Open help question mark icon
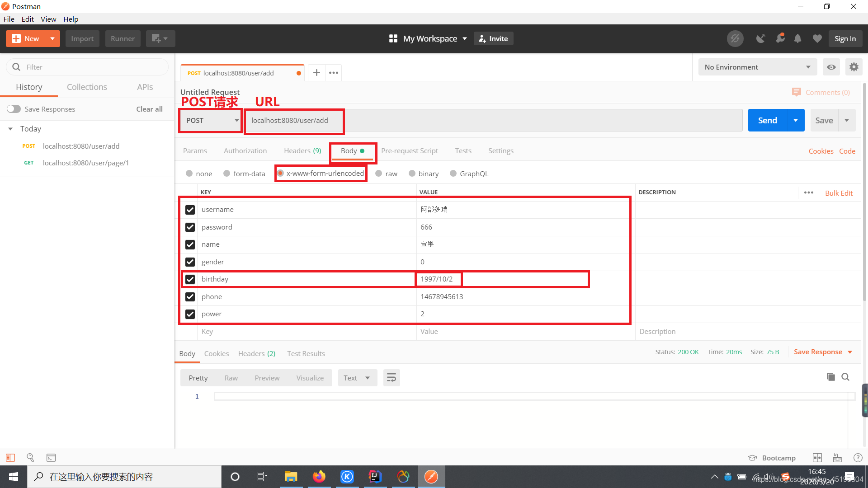 pyautogui.click(x=858, y=458)
